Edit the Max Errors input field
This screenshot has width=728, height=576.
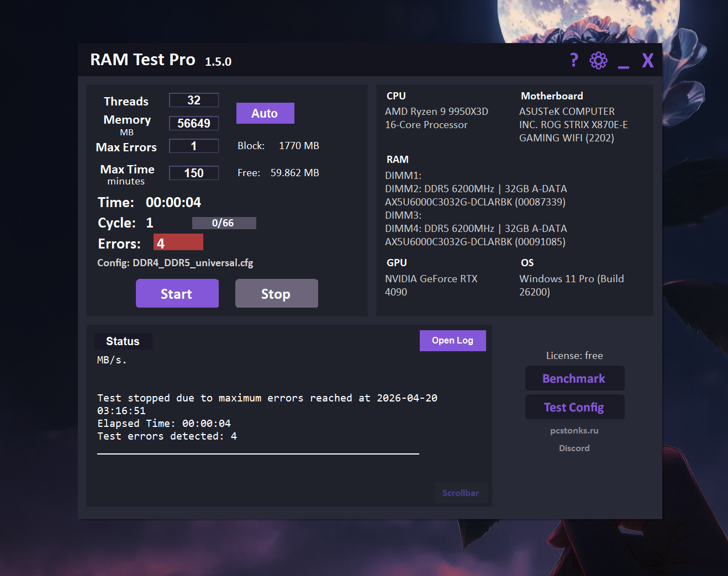pyautogui.click(x=194, y=146)
